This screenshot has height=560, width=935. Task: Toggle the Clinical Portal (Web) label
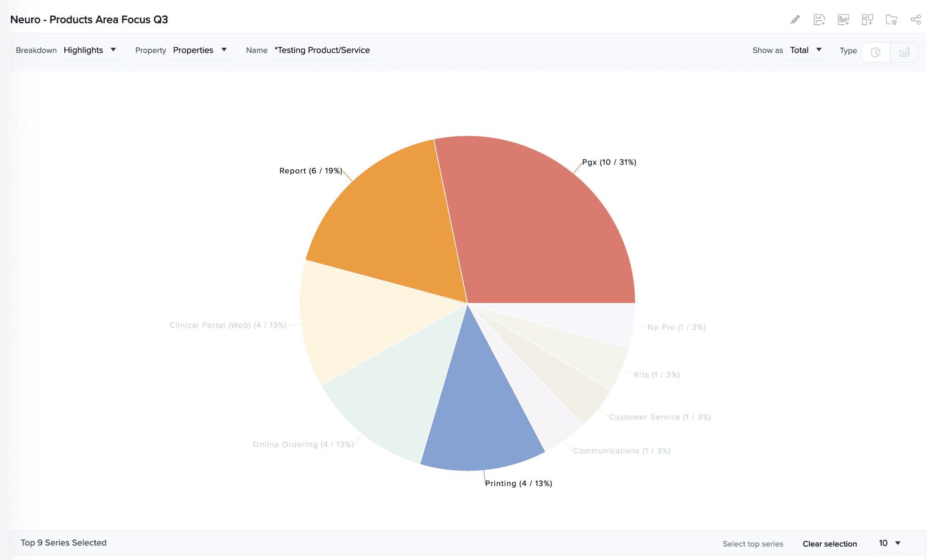pos(228,325)
